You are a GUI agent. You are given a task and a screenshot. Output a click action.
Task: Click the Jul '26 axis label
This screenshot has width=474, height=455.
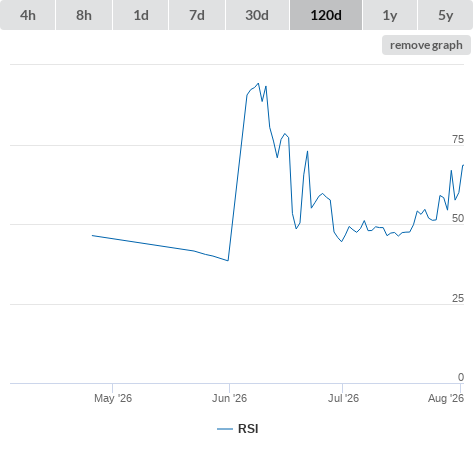click(343, 398)
